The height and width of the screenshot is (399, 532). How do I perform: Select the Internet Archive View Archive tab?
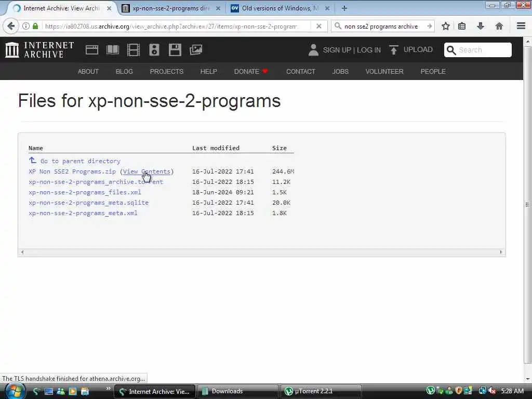(x=61, y=8)
